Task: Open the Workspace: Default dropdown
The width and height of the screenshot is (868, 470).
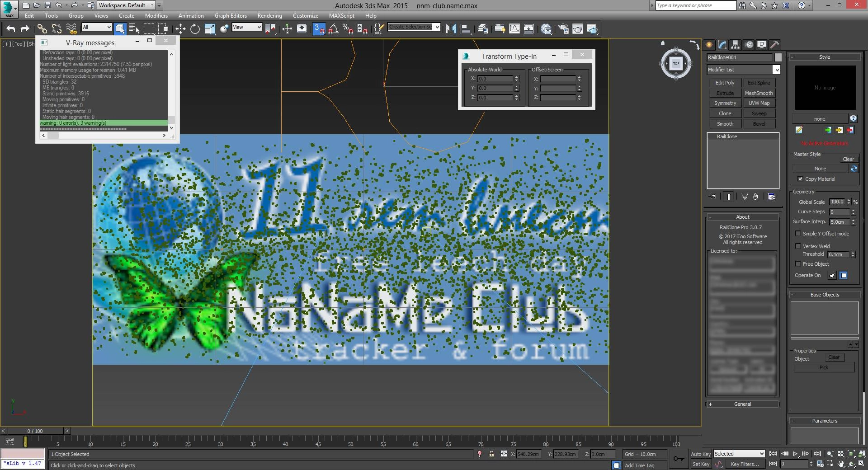Action: [x=126, y=5]
